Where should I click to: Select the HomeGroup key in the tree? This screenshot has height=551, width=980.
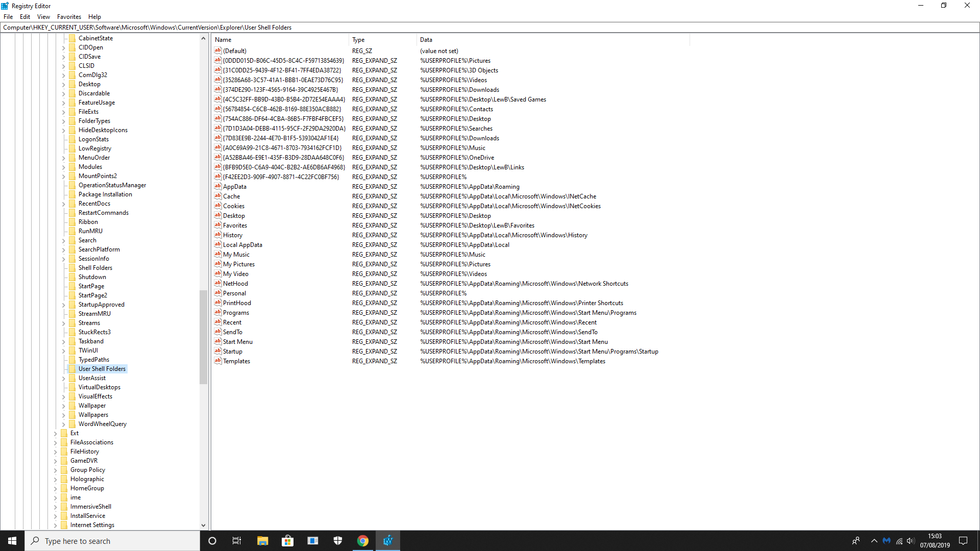pos(87,488)
